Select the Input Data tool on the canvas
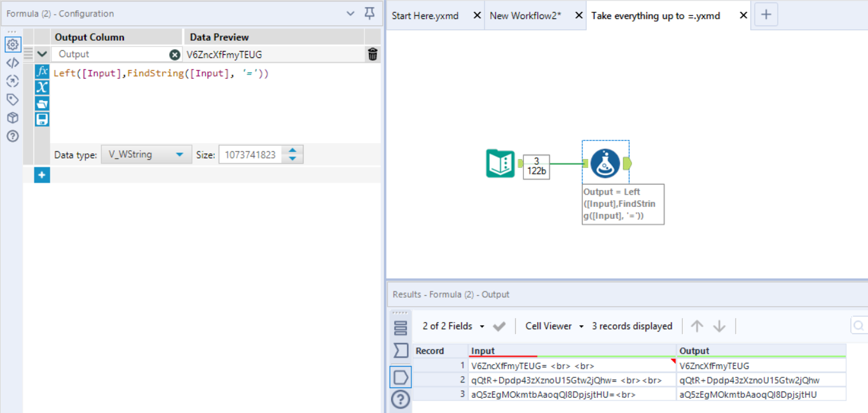This screenshot has width=868, height=413. [x=500, y=164]
